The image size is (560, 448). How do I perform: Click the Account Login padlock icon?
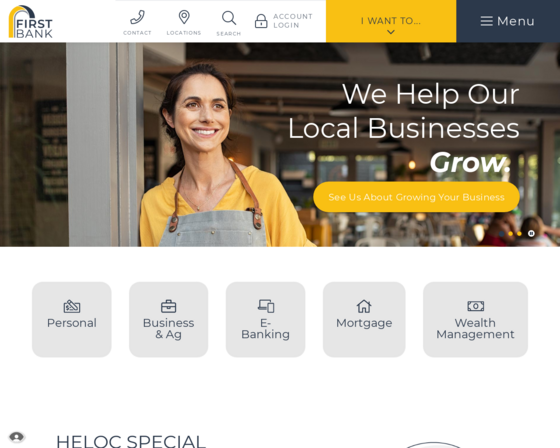pos(261,21)
